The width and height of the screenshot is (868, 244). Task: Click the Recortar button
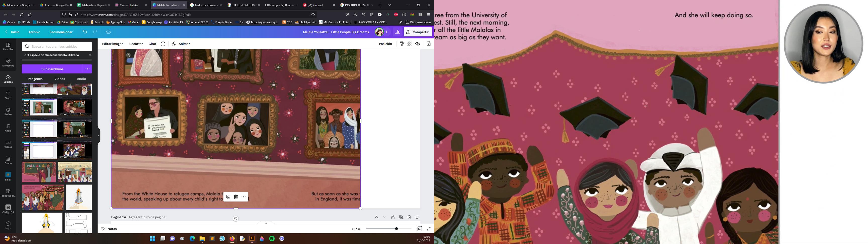(136, 44)
